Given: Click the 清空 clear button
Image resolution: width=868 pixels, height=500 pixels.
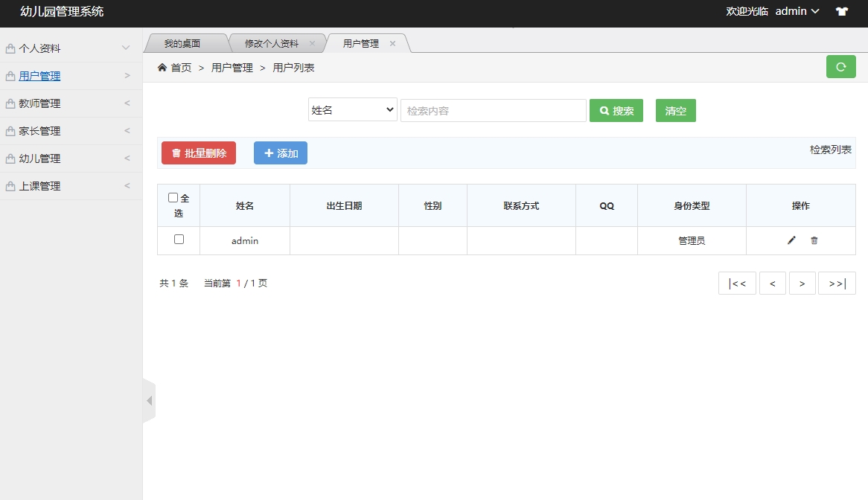Looking at the screenshot, I should pos(675,110).
